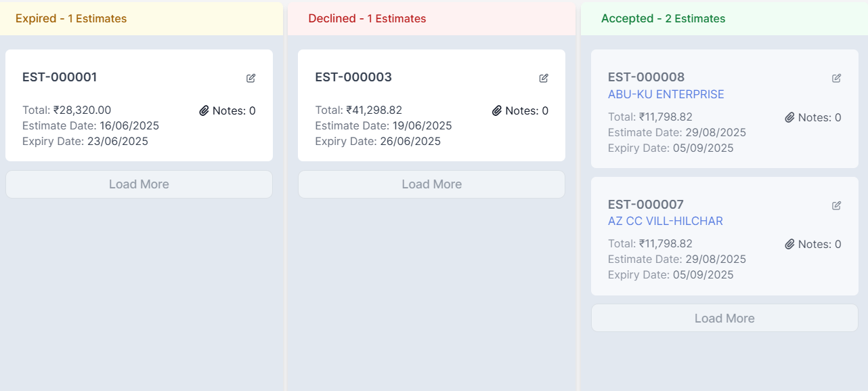Click the Accepted - 2 Estimates header

coord(663,18)
